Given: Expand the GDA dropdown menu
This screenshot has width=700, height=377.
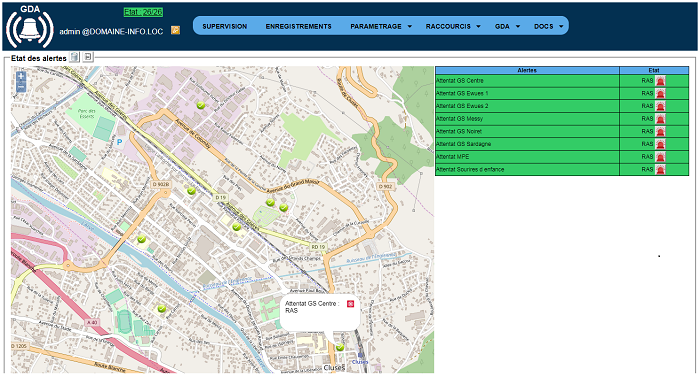Looking at the screenshot, I should (x=507, y=26).
